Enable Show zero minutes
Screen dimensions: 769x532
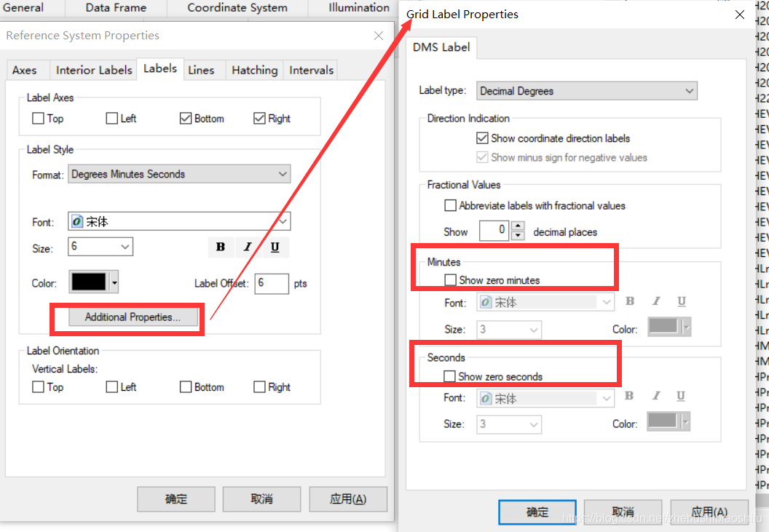(x=450, y=280)
